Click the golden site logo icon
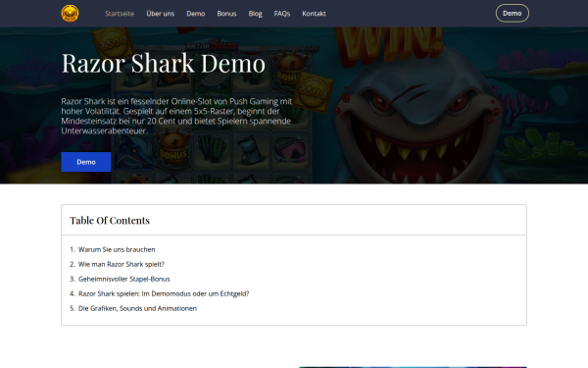Viewport: 588px width, 368px height. click(x=71, y=13)
